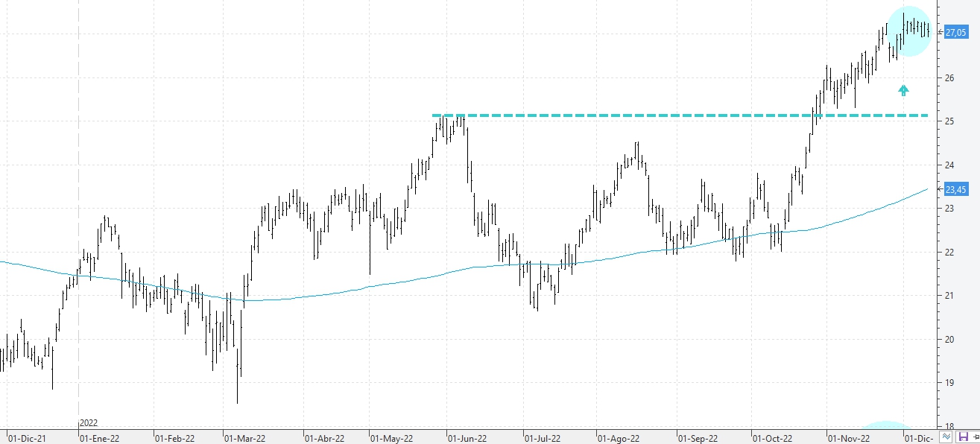The width and height of the screenshot is (980, 444).
Task: Click the 01-Ago-22 date label
Action: tap(619, 439)
